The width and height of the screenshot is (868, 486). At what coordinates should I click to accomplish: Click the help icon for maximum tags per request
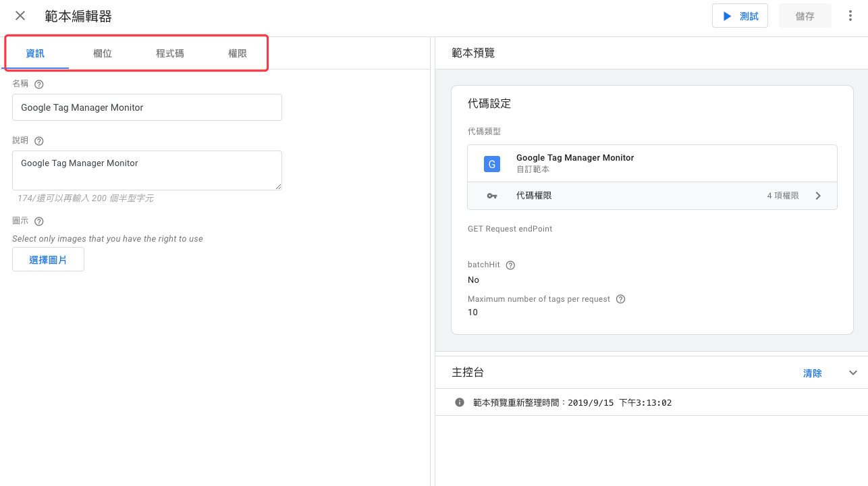[620, 298]
